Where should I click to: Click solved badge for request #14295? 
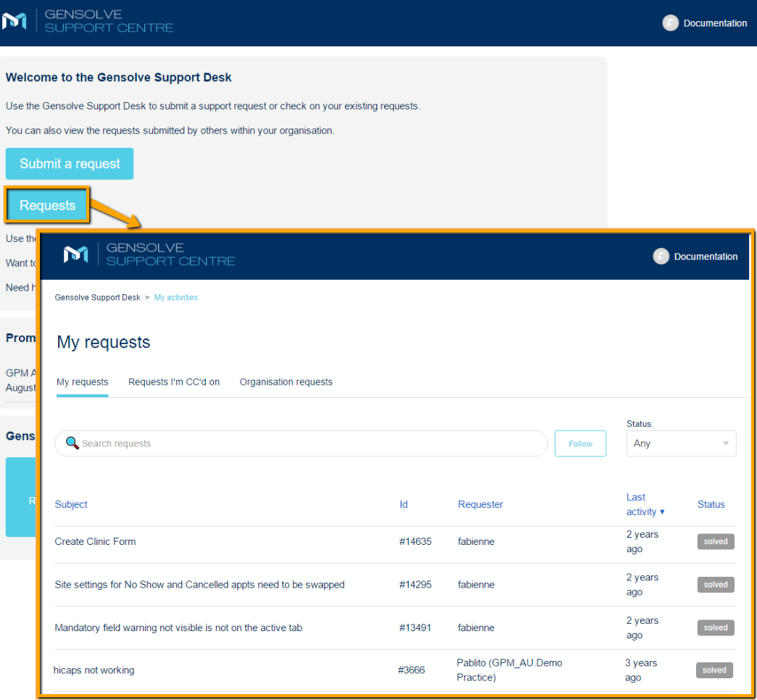click(x=716, y=585)
